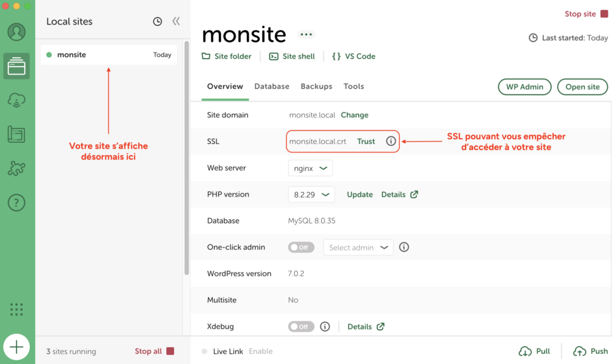
Task: Expand the nginx web server dropdown
Action: coord(310,168)
